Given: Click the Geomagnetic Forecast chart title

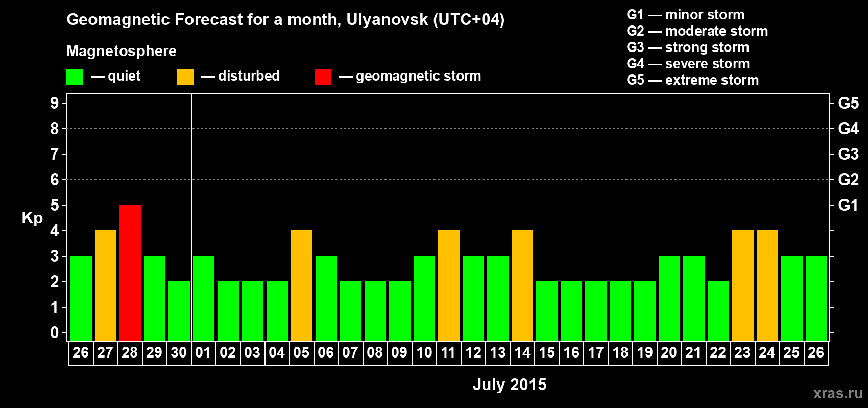Looking at the screenshot, I should pos(285,20).
